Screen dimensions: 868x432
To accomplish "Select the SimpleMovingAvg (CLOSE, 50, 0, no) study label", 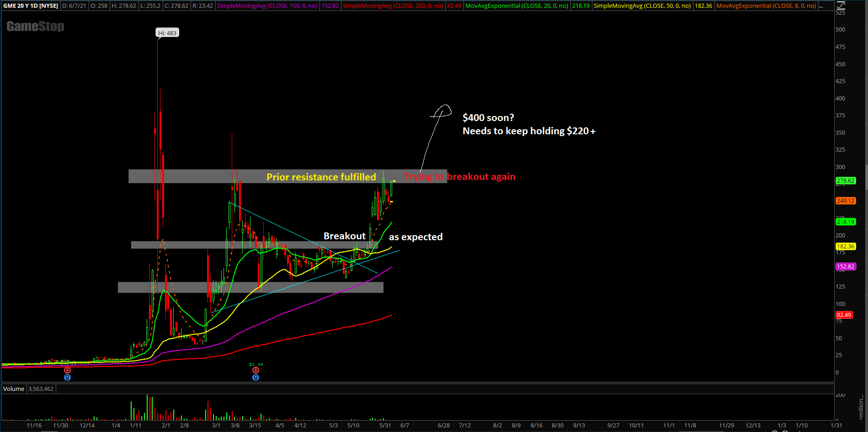I will coord(642,6).
